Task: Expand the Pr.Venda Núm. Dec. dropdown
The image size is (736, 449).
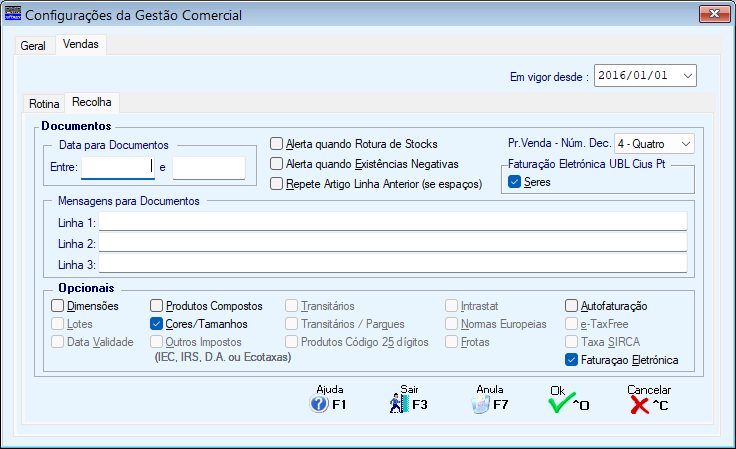Action: coord(686,144)
